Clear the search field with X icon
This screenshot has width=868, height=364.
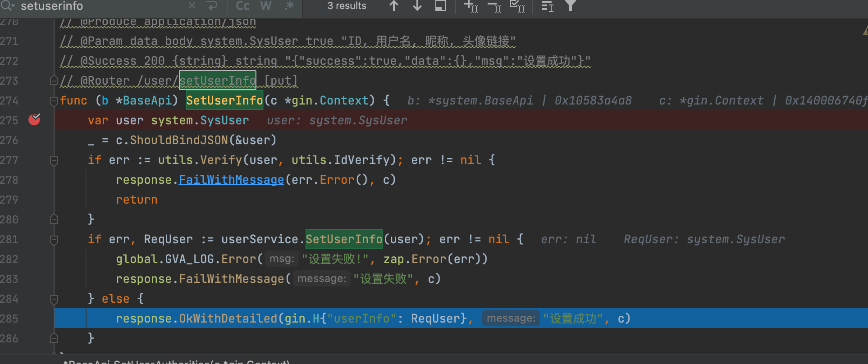(x=192, y=6)
